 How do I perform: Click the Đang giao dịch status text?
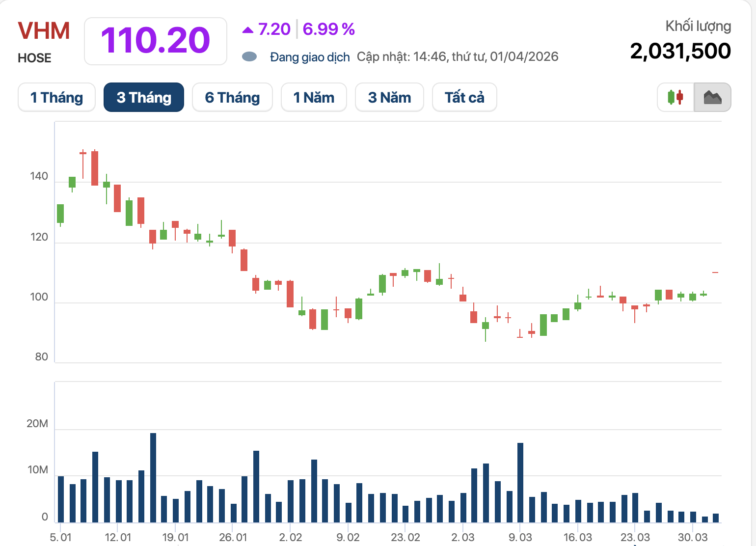(x=310, y=57)
